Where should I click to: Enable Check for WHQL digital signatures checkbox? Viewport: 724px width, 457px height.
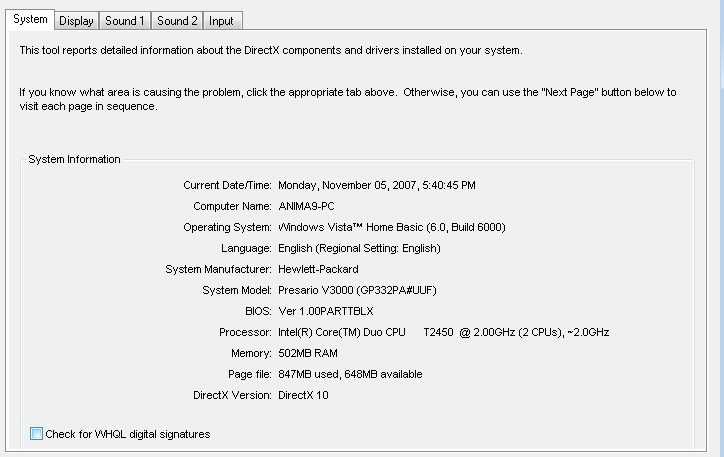tap(36, 433)
